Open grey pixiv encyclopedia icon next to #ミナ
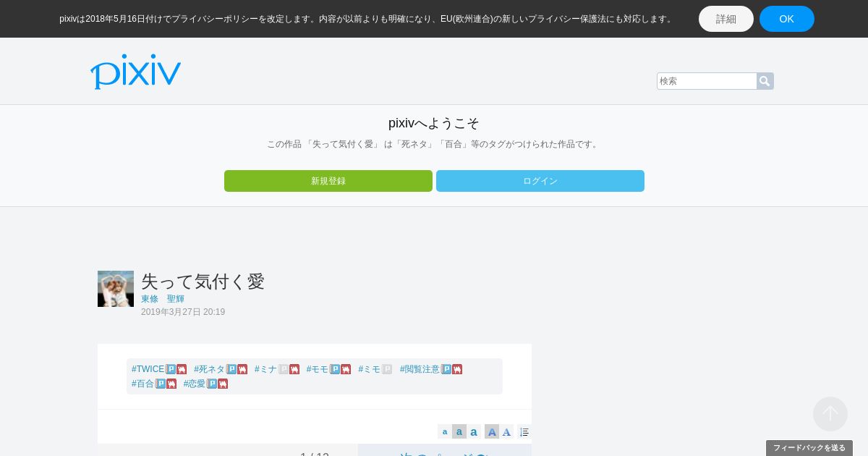The height and width of the screenshot is (456, 868). point(284,369)
